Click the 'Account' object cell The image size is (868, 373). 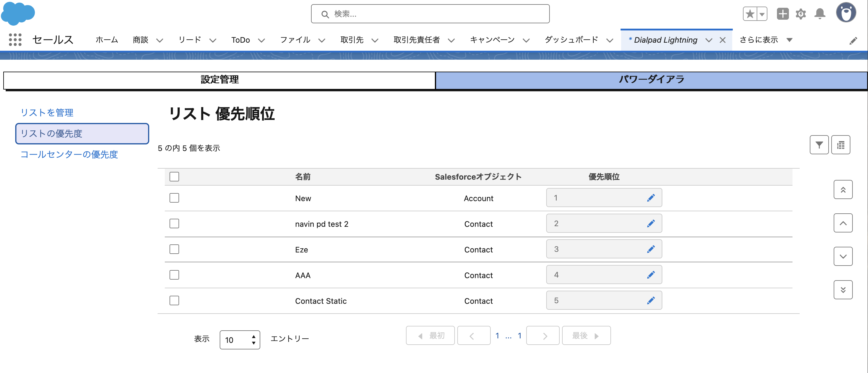478,198
